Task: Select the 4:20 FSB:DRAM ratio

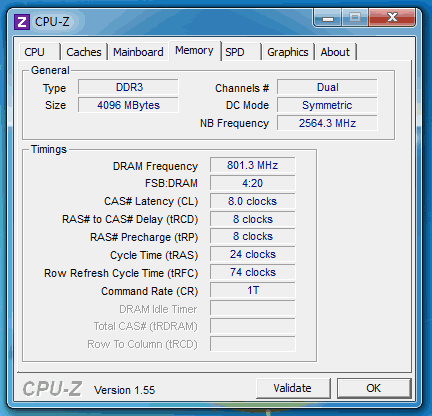Action: [253, 183]
